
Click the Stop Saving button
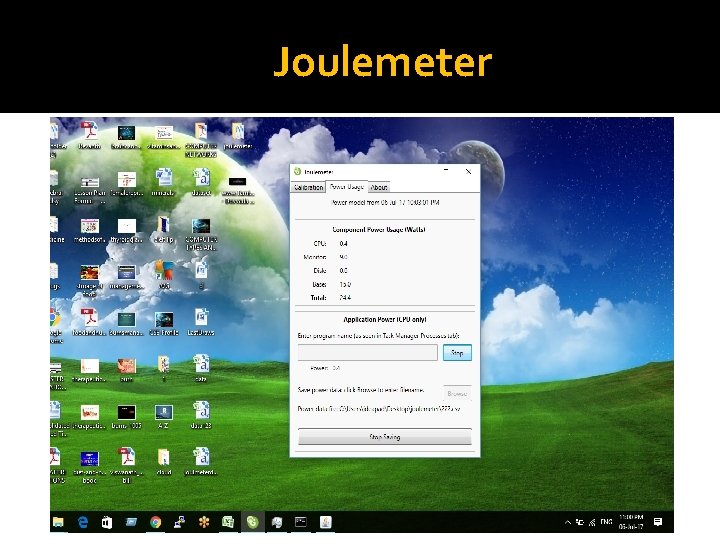pyautogui.click(x=385, y=437)
